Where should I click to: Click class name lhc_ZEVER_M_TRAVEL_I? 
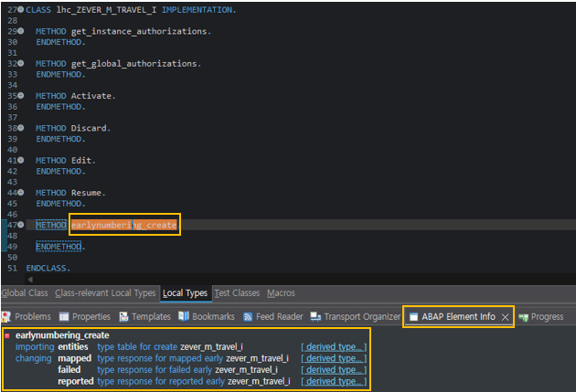pos(107,10)
